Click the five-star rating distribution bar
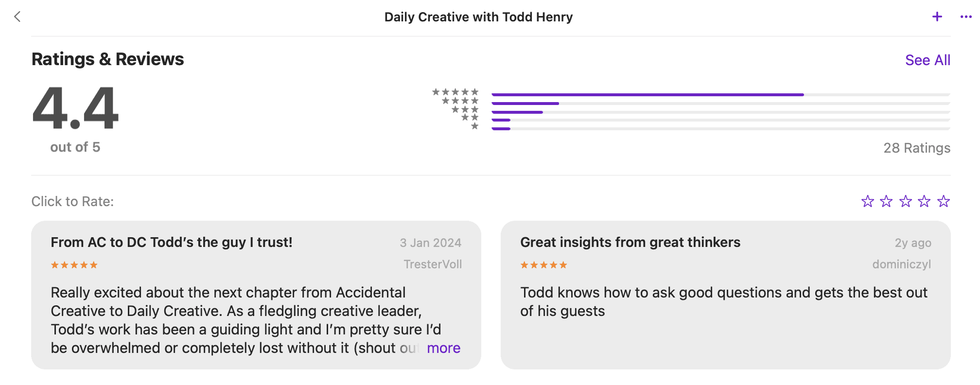The width and height of the screenshot is (980, 385). click(x=720, y=95)
